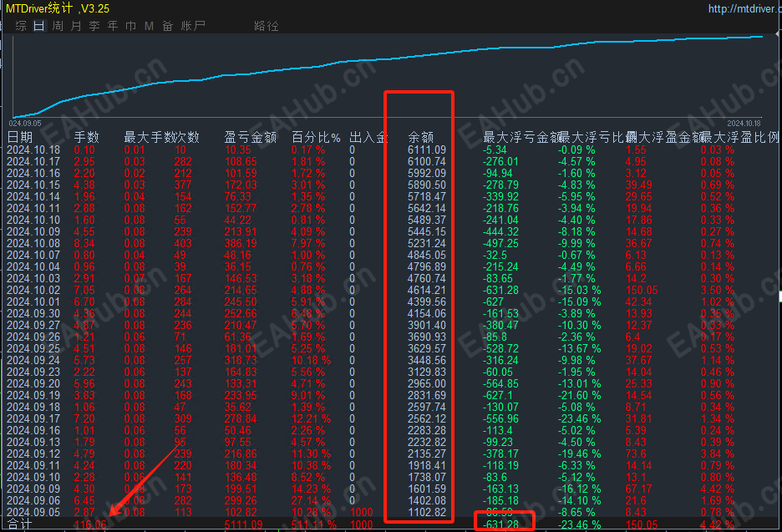Click the blue equity curve chart
This screenshot has height=532, width=782.
388,76
